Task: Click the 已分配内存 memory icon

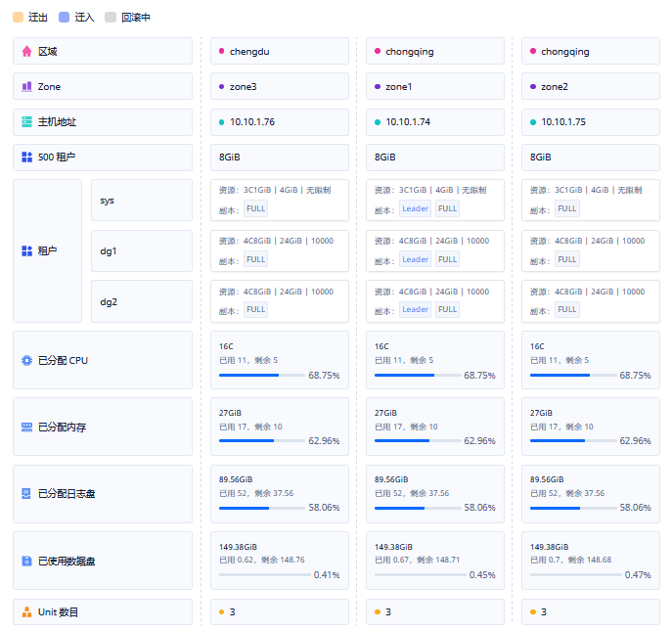Action: click(x=26, y=427)
